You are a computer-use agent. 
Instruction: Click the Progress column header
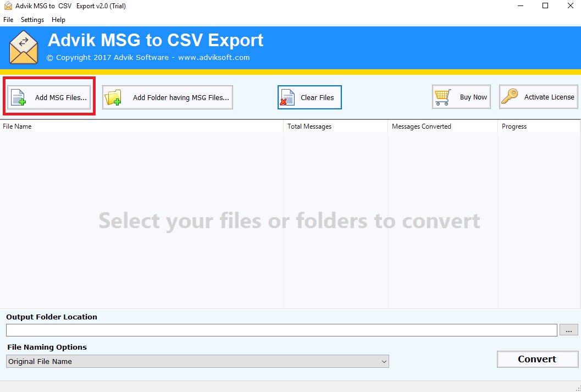pyautogui.click(x=539, y=126)
